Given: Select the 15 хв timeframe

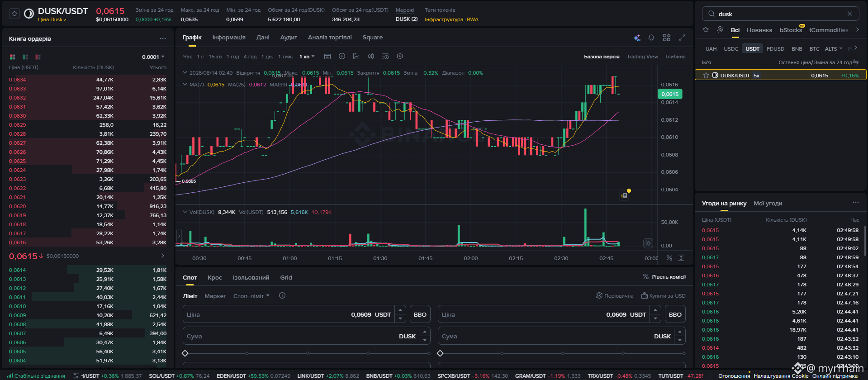Looking at the screenshot, I should point(215,57).
